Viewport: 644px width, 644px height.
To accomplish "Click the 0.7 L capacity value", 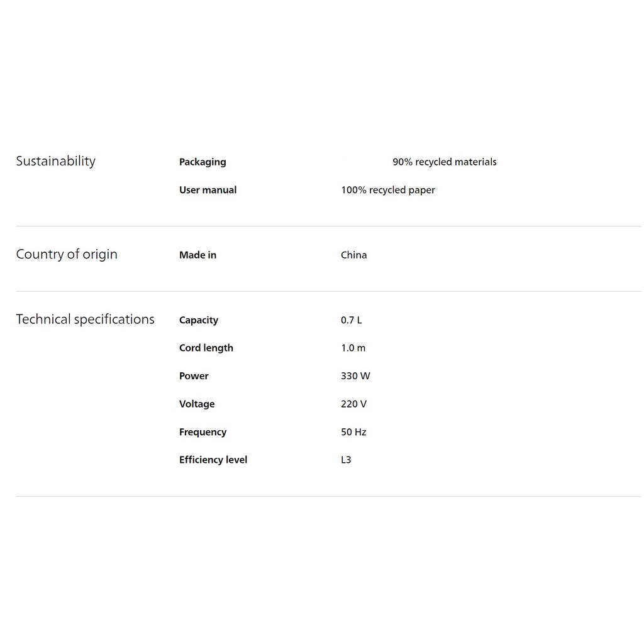I will pyautogui.click(x=351, y=320).
